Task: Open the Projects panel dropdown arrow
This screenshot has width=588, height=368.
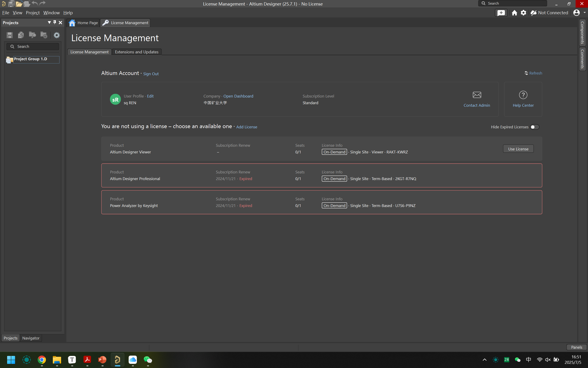Action: [x=49, y=22]
